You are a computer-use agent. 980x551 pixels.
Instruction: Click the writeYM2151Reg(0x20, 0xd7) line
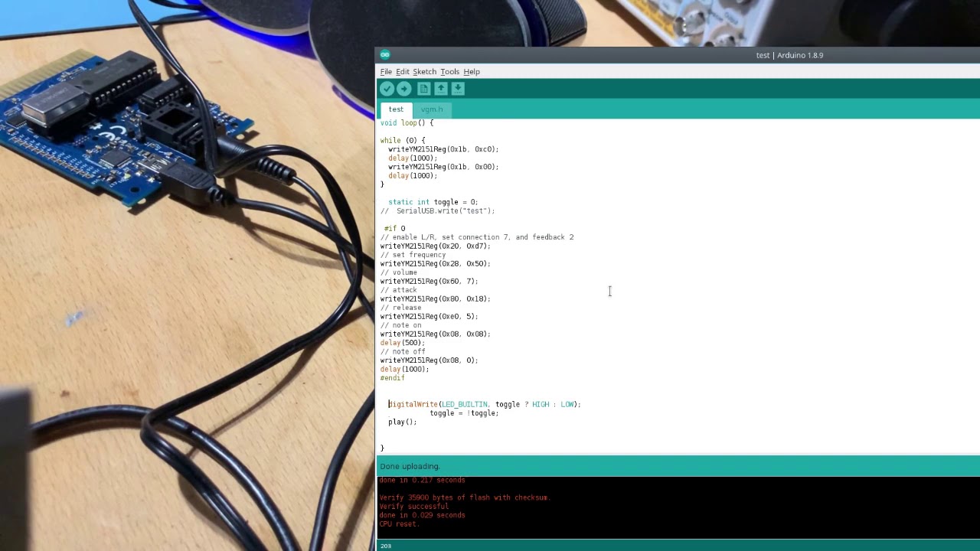(435, 246)
